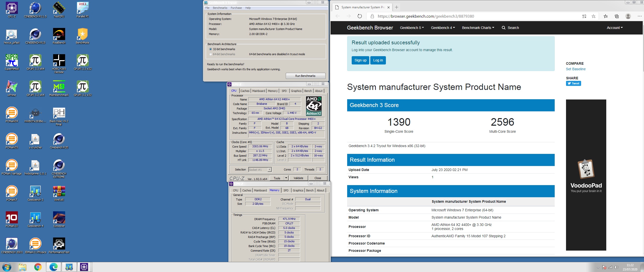Viewport: 644px width, 272px height.
Task: Switch to Mainboard tab in upper CPU-Z
Action: point(259,91)
